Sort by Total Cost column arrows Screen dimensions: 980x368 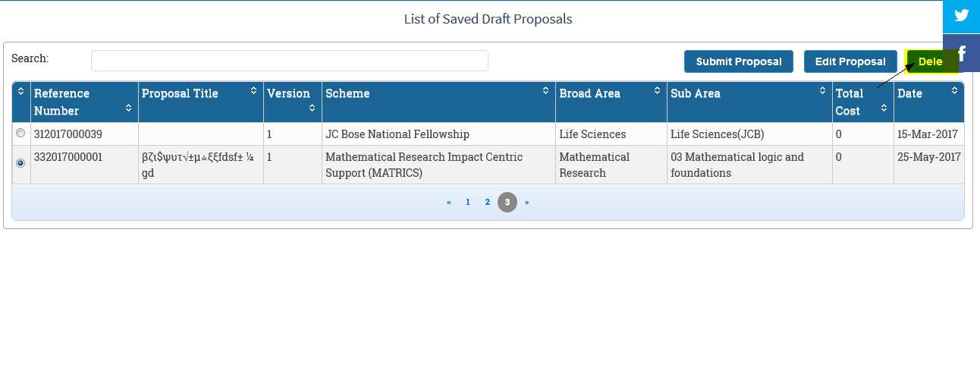click(x=884, y=109)
